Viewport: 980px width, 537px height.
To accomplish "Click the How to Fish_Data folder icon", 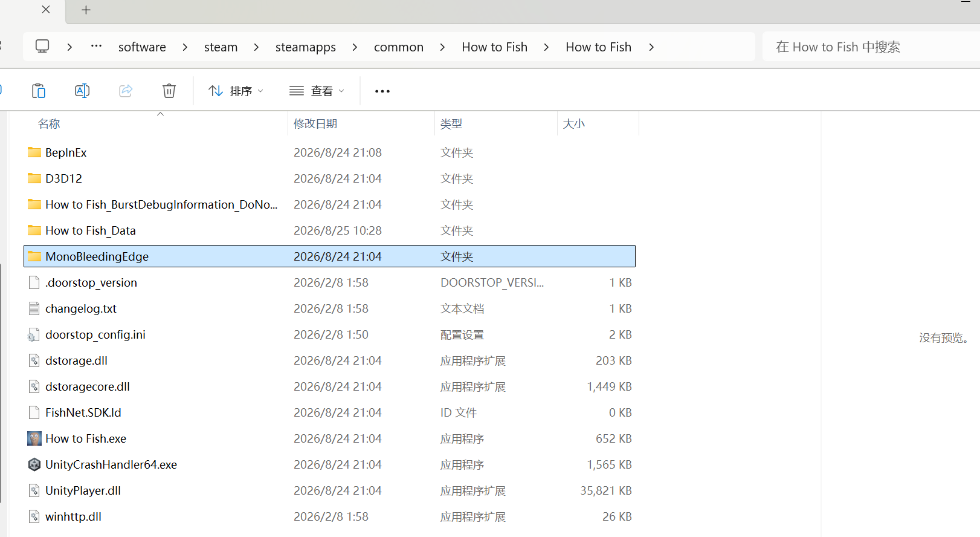I will click(x=34, y=230).
